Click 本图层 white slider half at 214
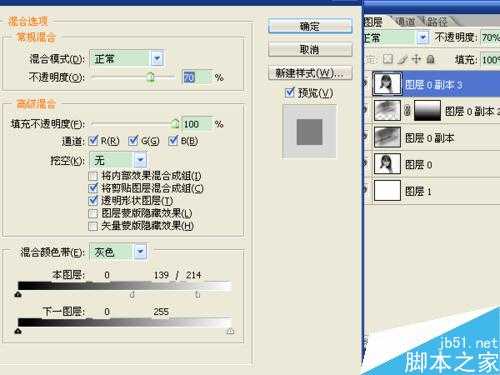The image size is (500, 375). [198, 294]
